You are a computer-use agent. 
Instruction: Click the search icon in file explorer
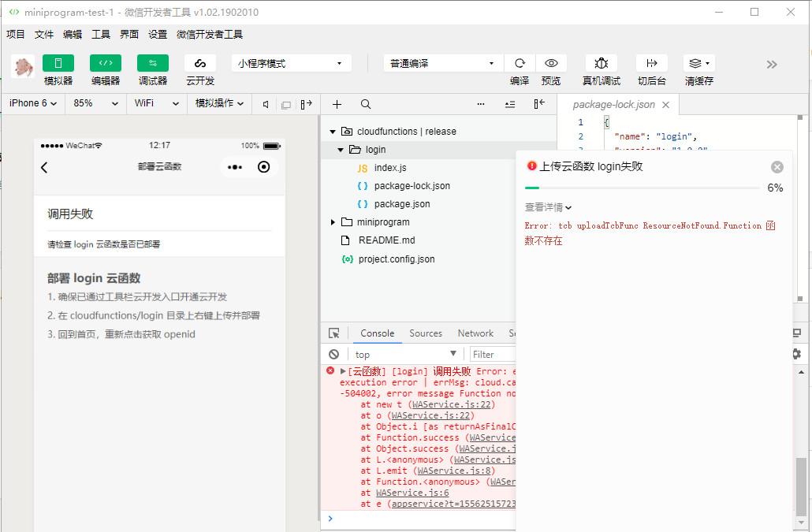pos(366,104)
